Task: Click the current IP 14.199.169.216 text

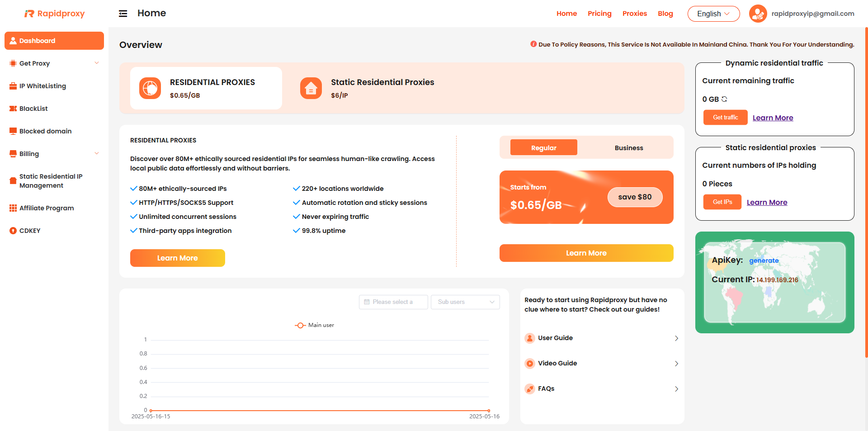Action: pos(777,280)
